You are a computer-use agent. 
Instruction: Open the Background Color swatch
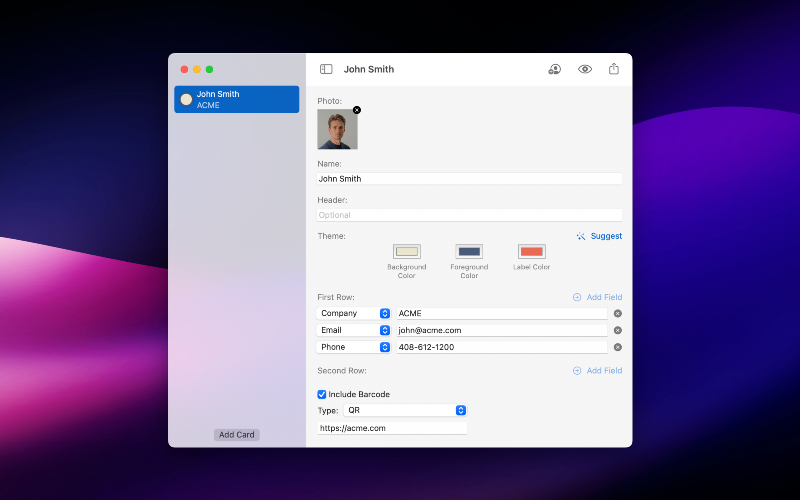point(407,252)
